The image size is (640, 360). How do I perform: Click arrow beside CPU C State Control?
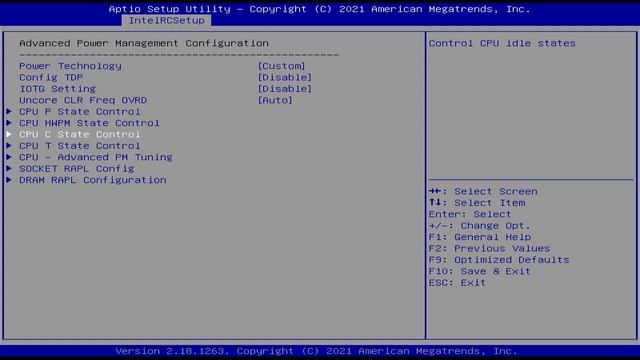[x=9, y=134]
